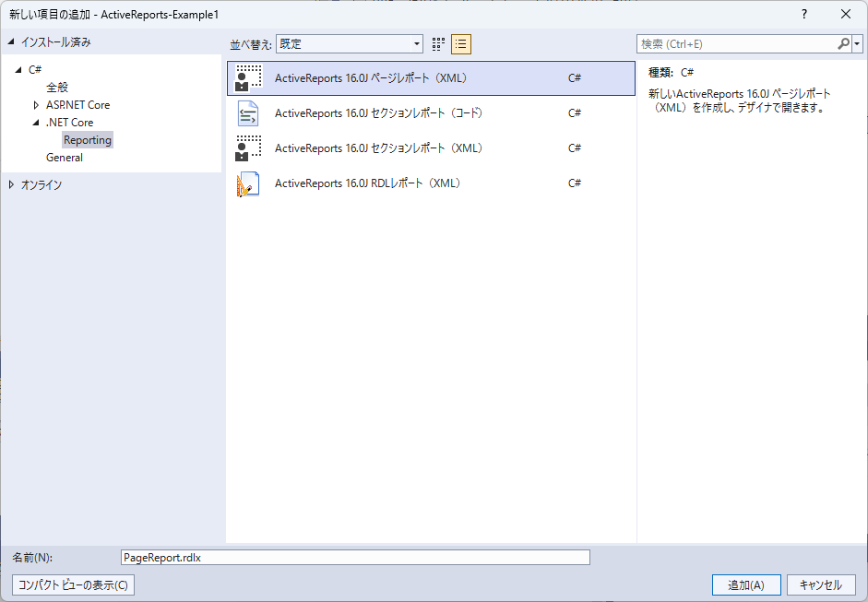Click the help question mark button
Screen dimensions: 868x602
804,15
